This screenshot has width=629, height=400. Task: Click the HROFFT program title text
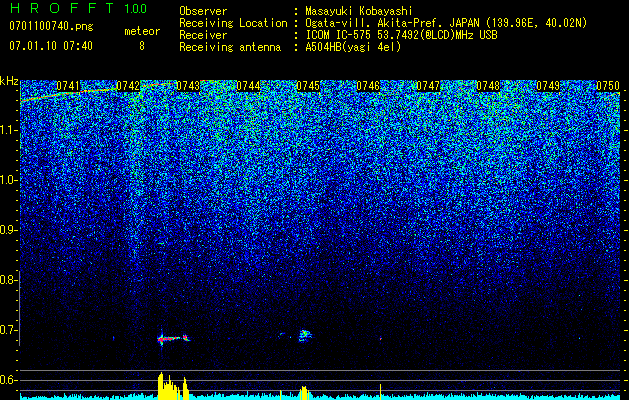pos(64,8)
